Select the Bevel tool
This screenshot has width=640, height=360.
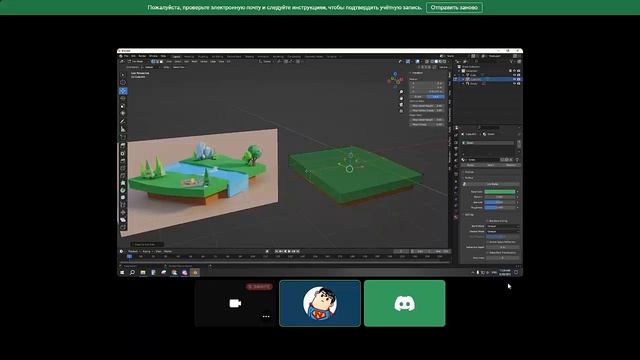[123, 161]
